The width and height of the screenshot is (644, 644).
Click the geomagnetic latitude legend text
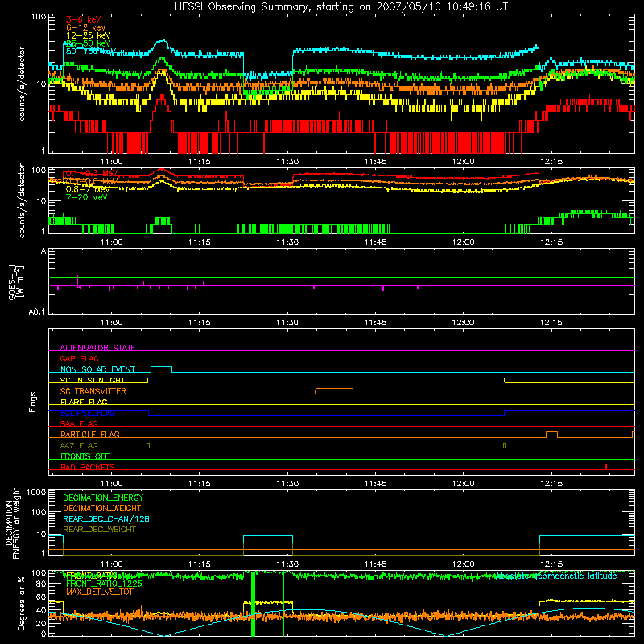[556, 576]
